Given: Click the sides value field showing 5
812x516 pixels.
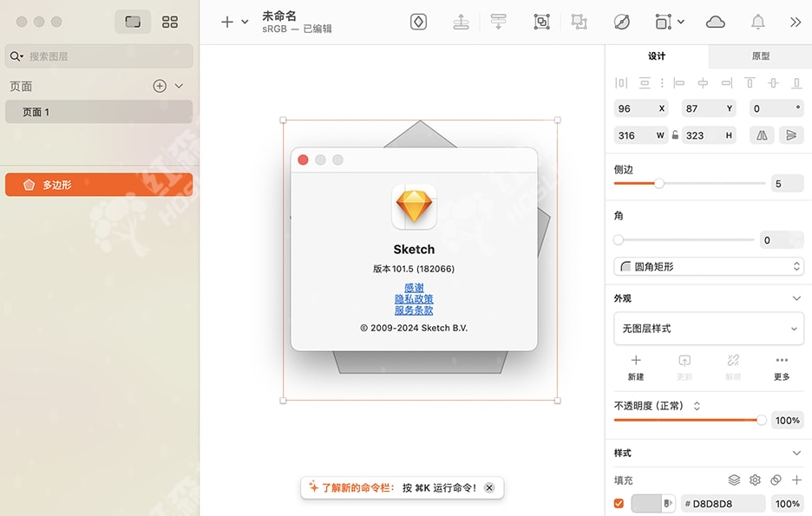Looking at the screenshot, I should point(787,184).
